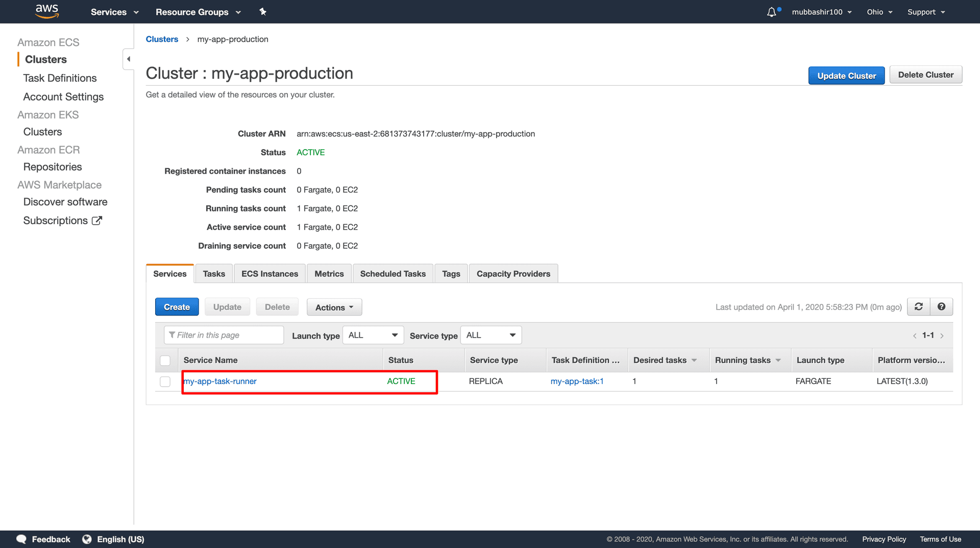980x548 pixels.
Task: Collapse the left sidebar with arrow toggle
Action: [x=128, y=59]
